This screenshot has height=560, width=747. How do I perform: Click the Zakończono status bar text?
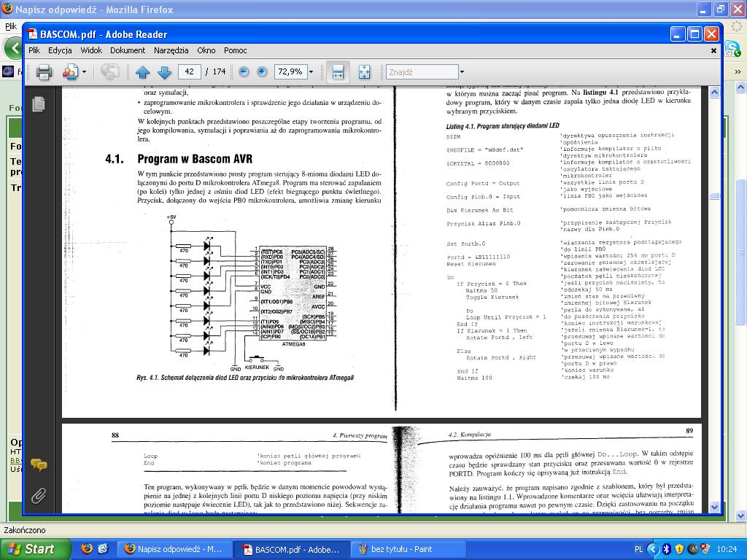25,530
